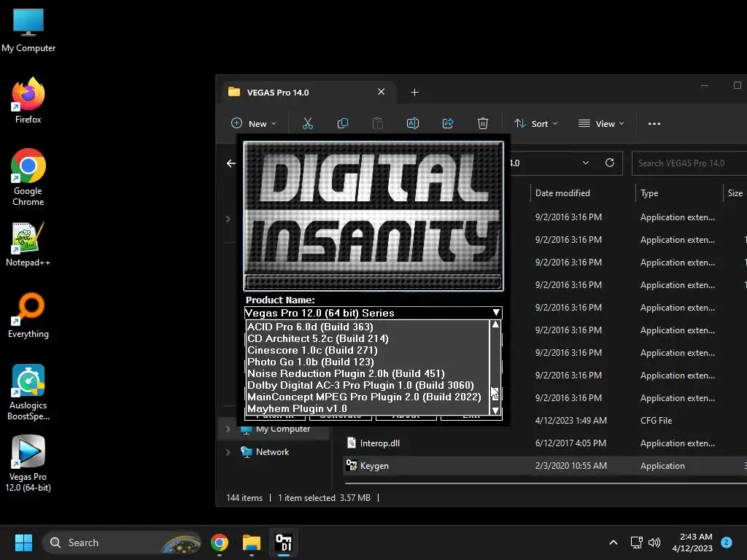Click the taskbar Search box

[x=122, y=542]
